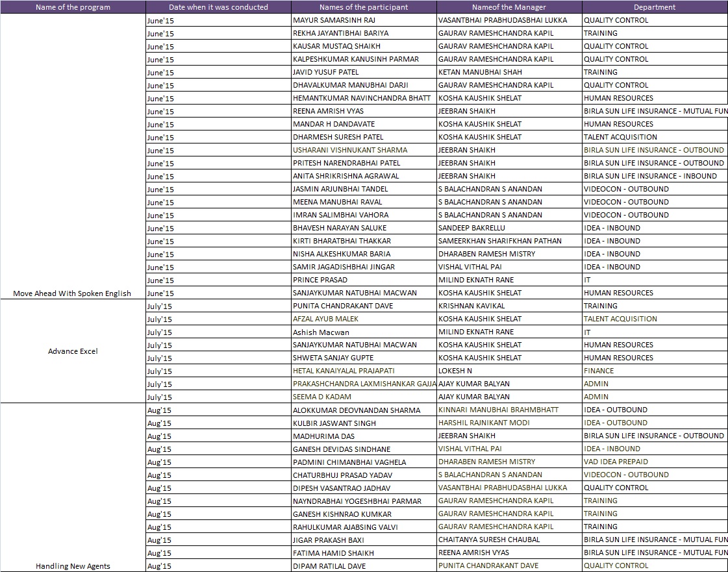Viewport: 728px width, 572px height.
Task: Select participant CHATURBHUJ PRASAD YADAV
Action: 364,475
